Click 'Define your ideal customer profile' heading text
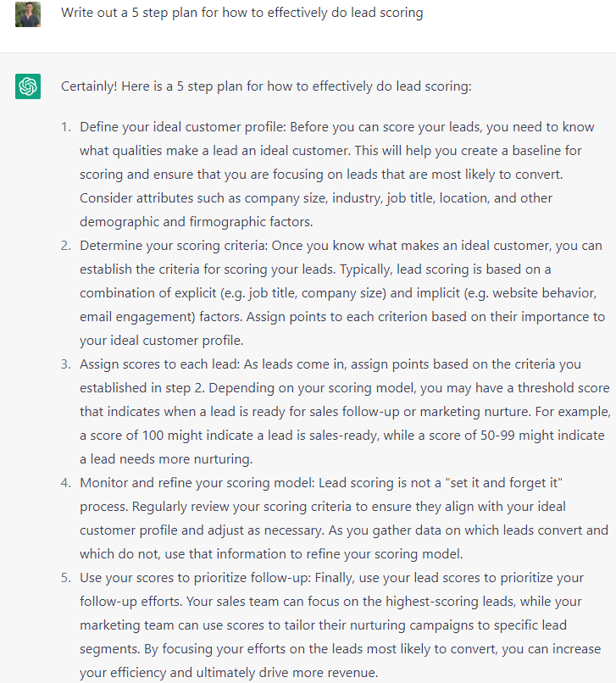 182,127
